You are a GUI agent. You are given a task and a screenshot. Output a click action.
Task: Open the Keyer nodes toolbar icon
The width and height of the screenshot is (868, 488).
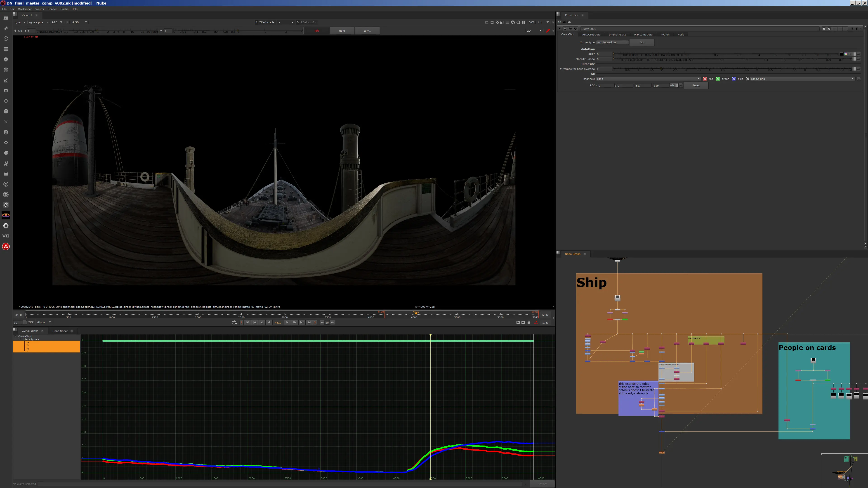(x=6, y=80)
